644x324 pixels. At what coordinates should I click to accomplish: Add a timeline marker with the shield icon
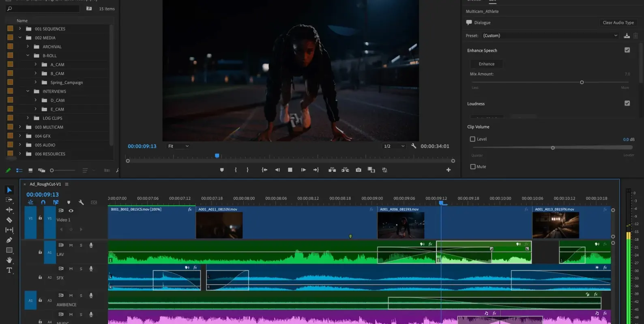pos(69,202)
